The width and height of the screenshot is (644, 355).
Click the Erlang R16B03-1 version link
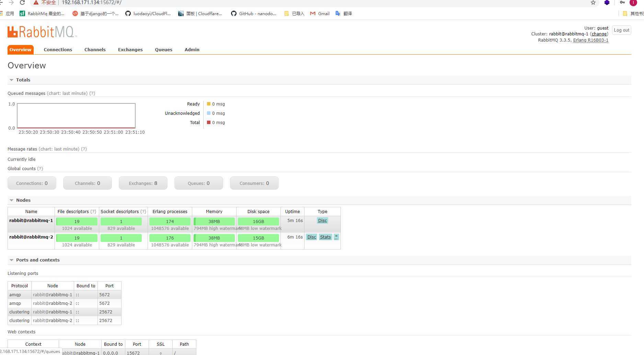591,40
